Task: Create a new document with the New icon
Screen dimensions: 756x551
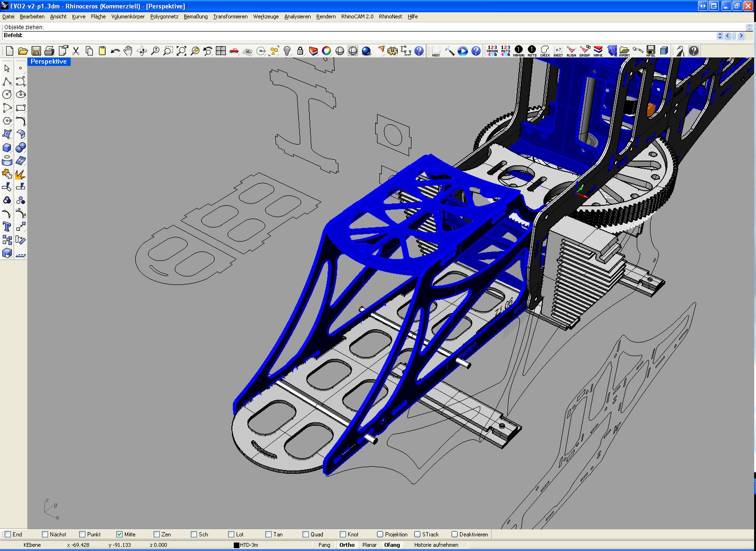Action: tap(9, 51)
